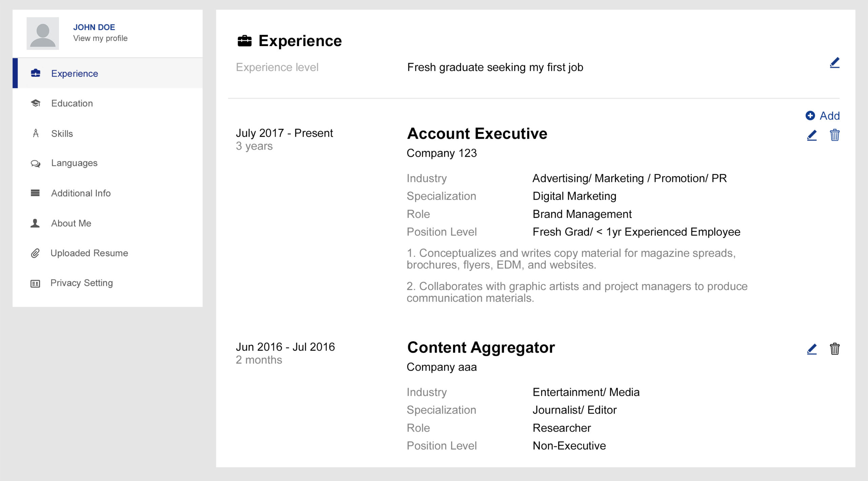Click the Education graduation cap icon
Viewport: 868px width, 481px height.
(x=36, y=103)
